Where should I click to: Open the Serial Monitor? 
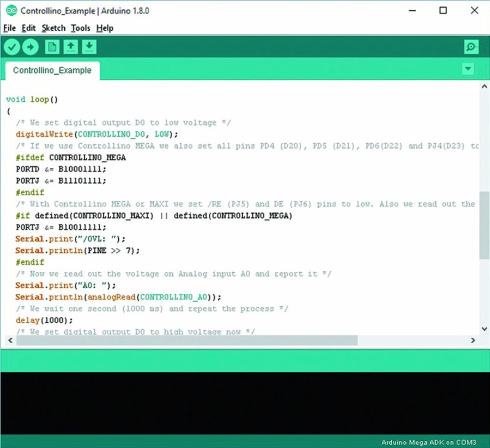coord(471,47)
